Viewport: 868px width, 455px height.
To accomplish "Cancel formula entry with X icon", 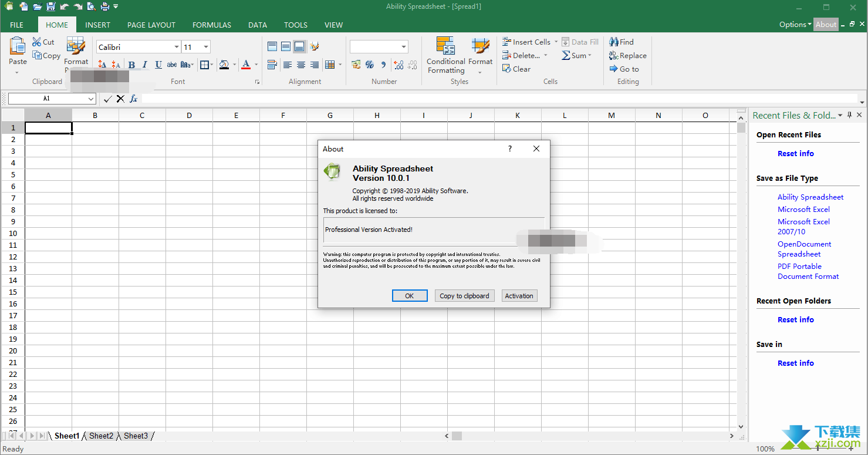I will point(120,99).
